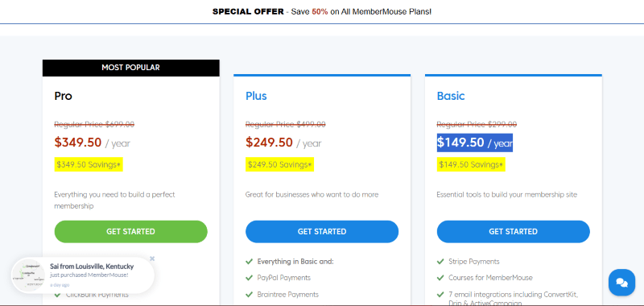Click the checkmark beside ClickBank Payments
The image size is (644, 306).
pyautogui.click(x=57, y=295)
